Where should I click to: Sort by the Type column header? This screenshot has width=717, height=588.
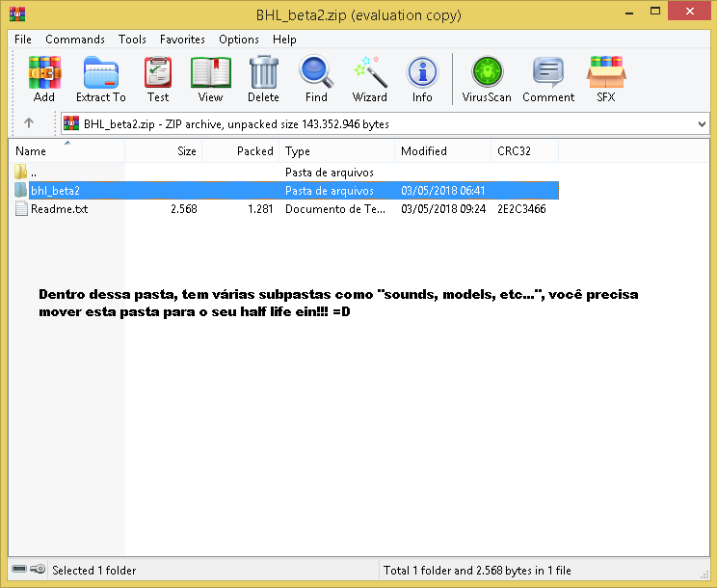pyautogui.click(x=336, y=151)
